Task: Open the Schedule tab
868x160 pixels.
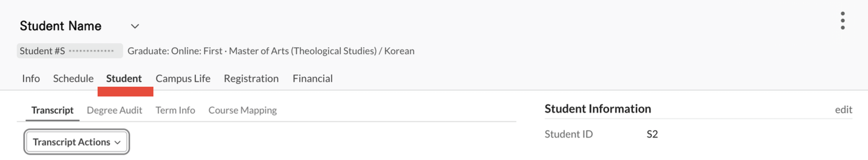Action: point(73,79)
